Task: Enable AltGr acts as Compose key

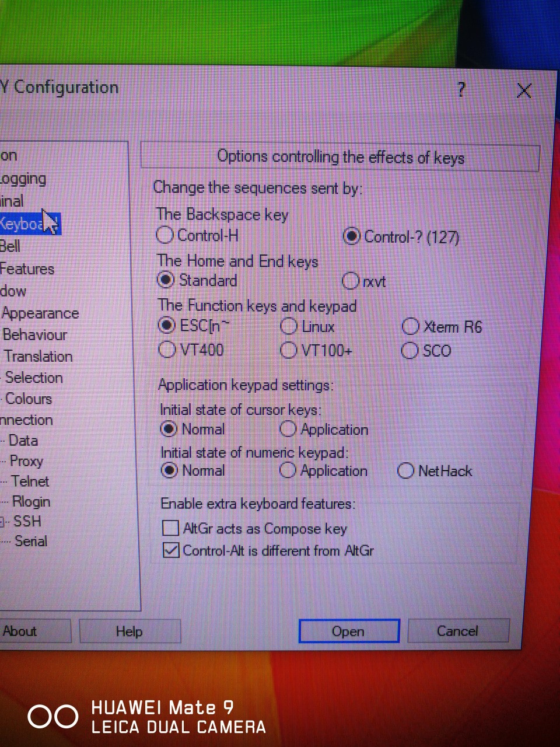Action: point(170,528)
